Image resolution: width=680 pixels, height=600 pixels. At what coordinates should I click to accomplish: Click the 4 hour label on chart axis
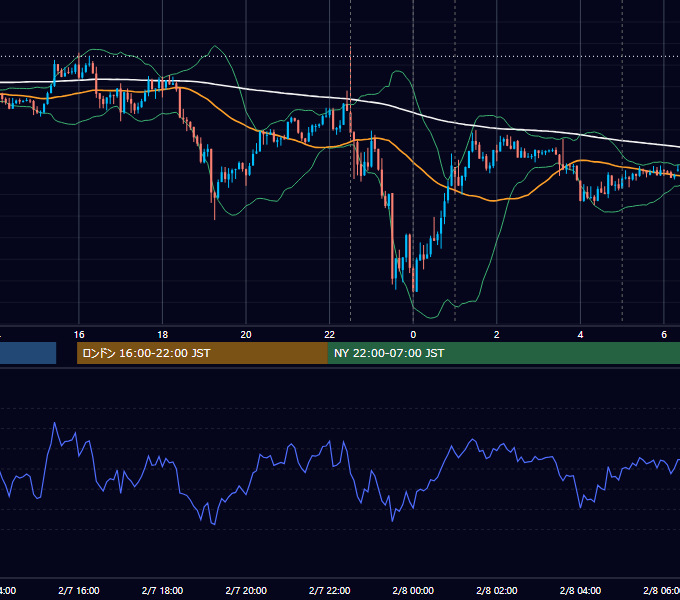click(x=580, y=335)
